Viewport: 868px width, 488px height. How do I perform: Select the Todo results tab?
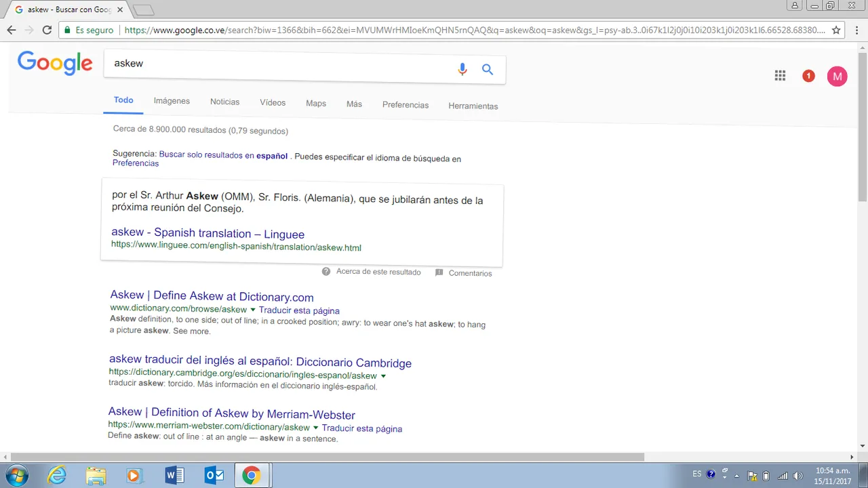123,100
